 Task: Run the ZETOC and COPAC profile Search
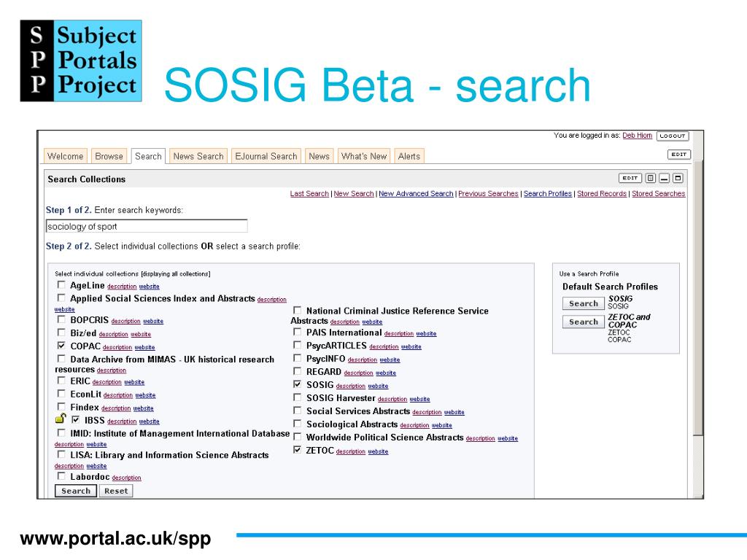583,322
